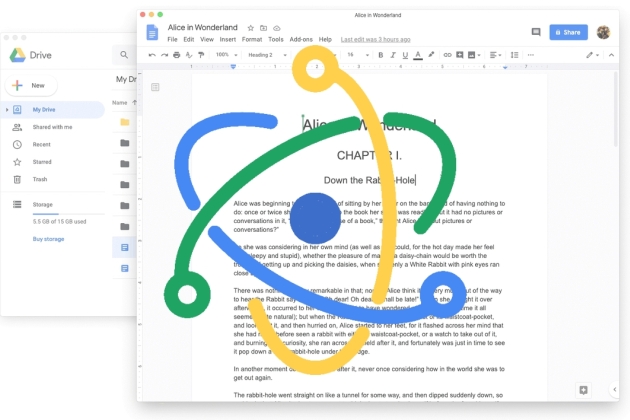This screenshot has width=630, height=420.
Task: Open the font size 16 dropdown
Action: coord(358,55)
